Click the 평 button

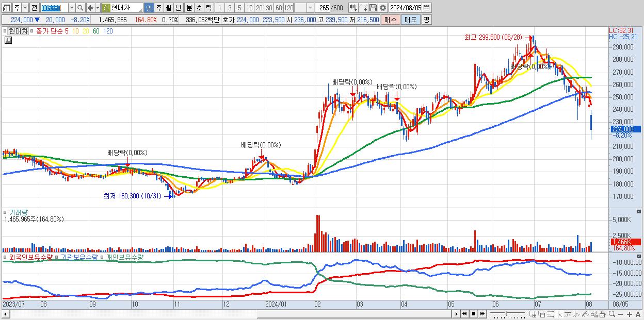(x=426, y=20)
